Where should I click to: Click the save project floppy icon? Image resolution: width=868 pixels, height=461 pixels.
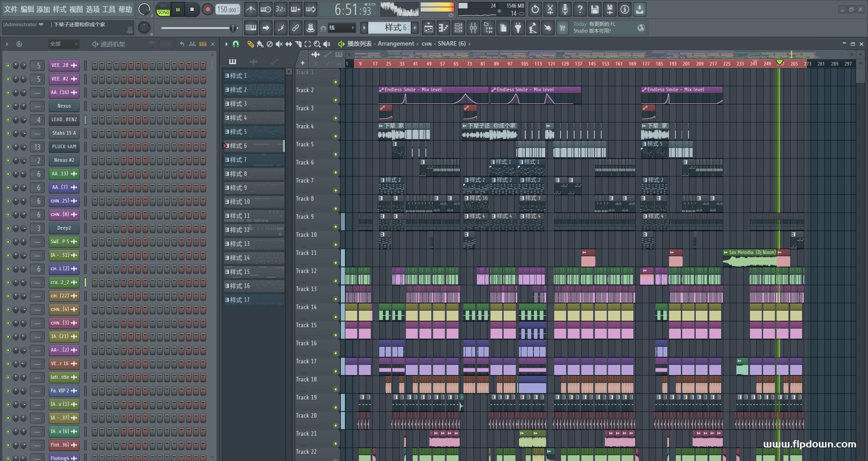point(594,9)
